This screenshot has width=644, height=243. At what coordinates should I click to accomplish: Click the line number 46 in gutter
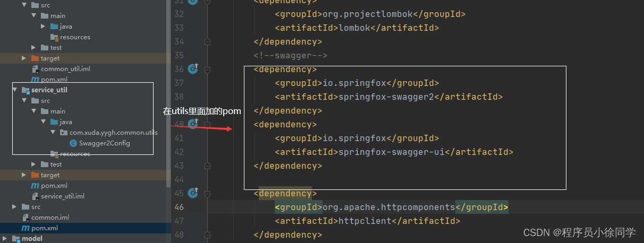179,207
